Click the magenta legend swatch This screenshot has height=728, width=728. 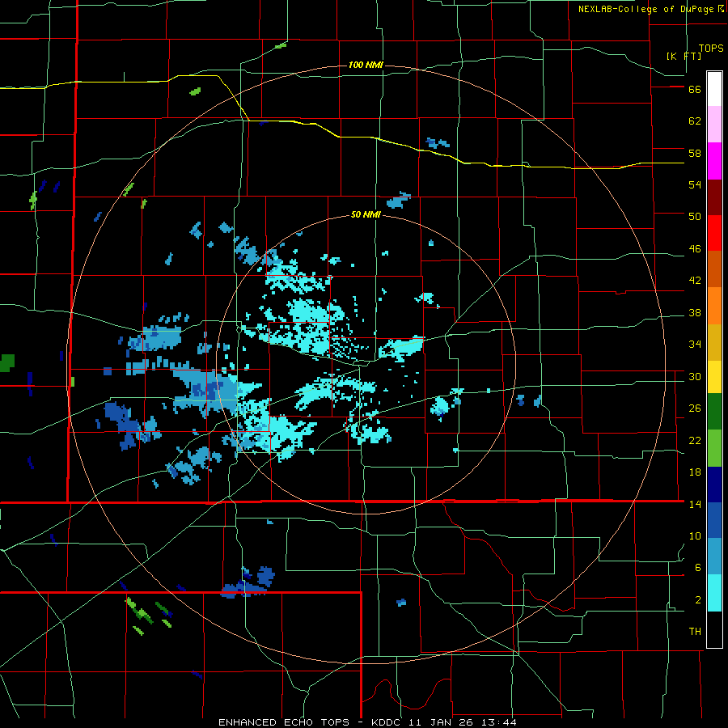(714, 161)
